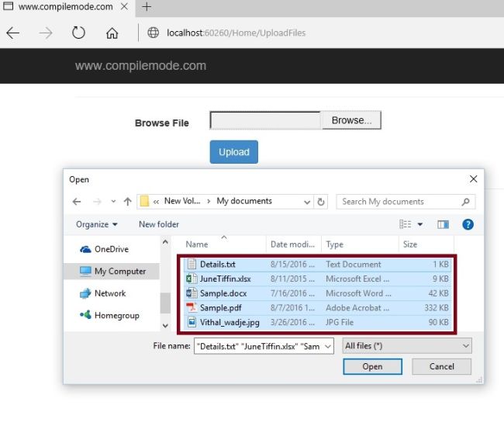This screenshot has height=426, width=504.
Task: Click the Sample.docx Word file icon
Action: point(192,293)
